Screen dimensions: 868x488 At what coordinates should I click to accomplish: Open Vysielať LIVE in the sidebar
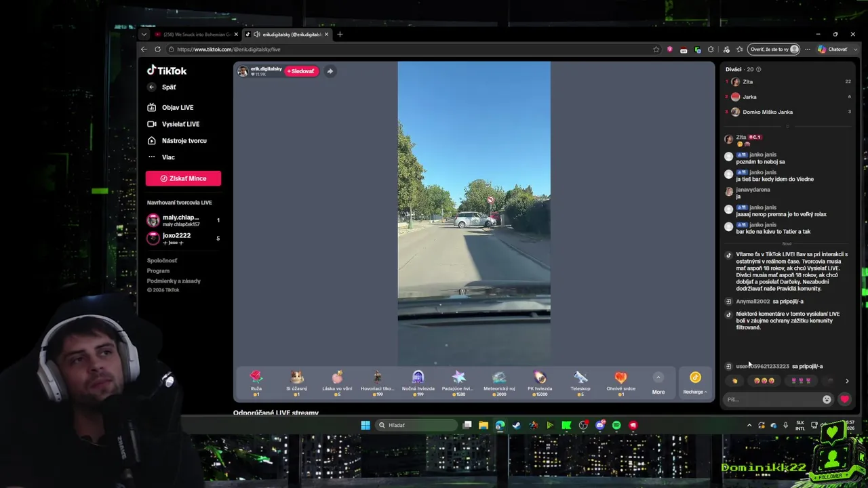[x=174, y=124]
